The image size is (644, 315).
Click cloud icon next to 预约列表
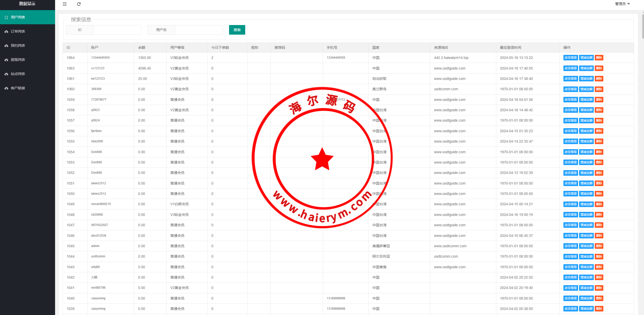(6, 46)
